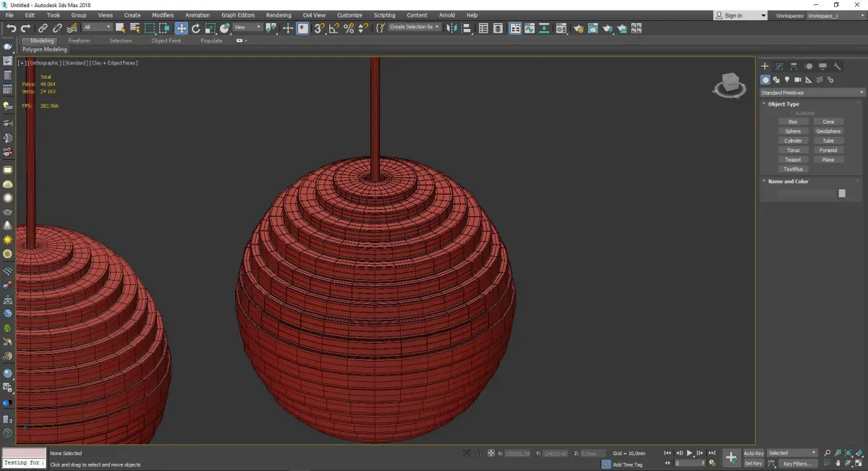The height and width of the screenshot is (471, 868).
Task: Click the Set Key button
Action: pyautogui.click(x=754, y=463)
